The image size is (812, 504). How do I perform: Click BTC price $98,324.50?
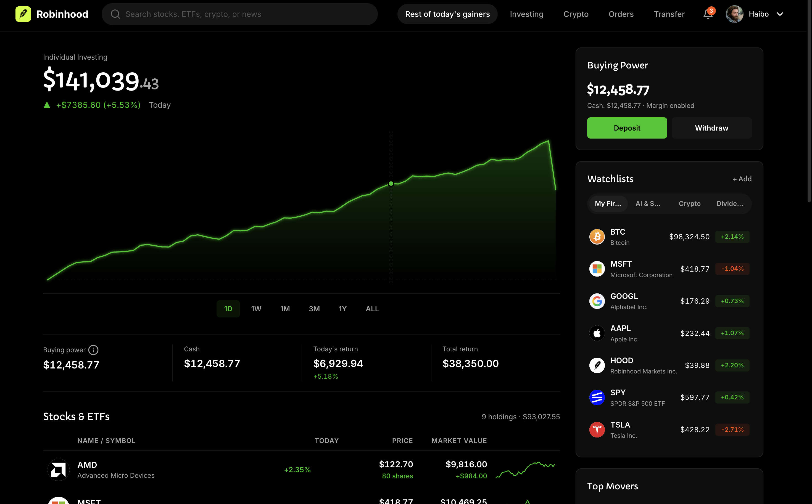tap(689, 237)
